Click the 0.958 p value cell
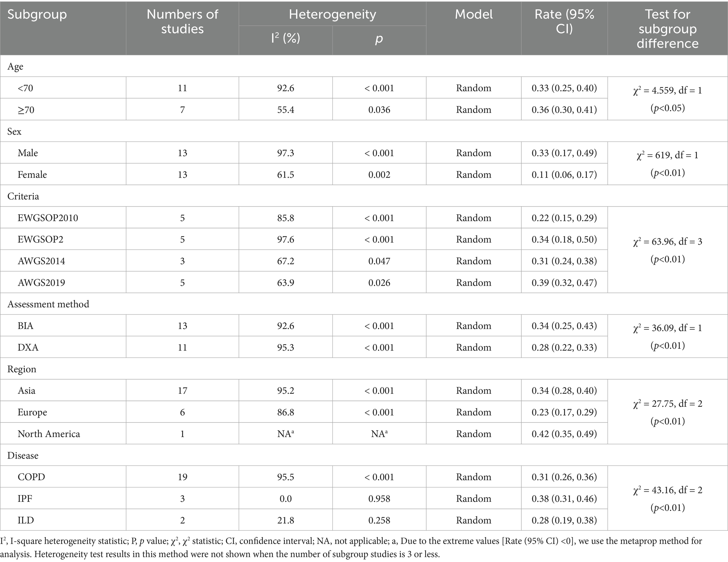Viewport: 728px width, 562px height. [x=379, y=499]
